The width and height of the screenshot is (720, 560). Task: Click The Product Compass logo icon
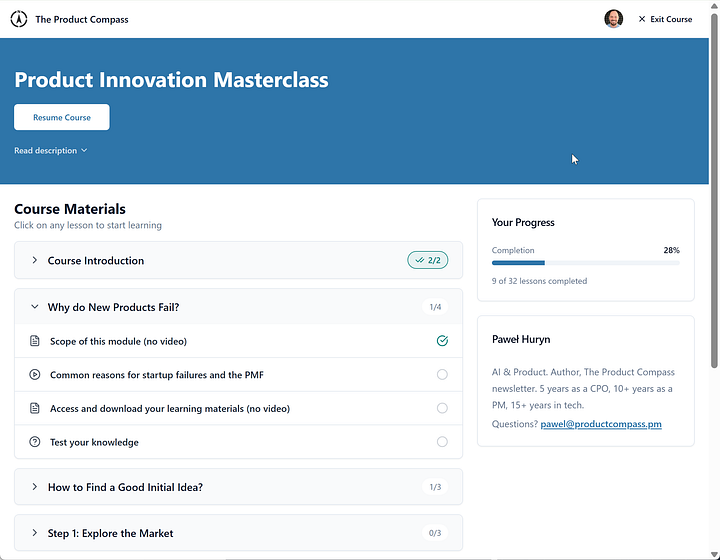click(x=19, y=19)
